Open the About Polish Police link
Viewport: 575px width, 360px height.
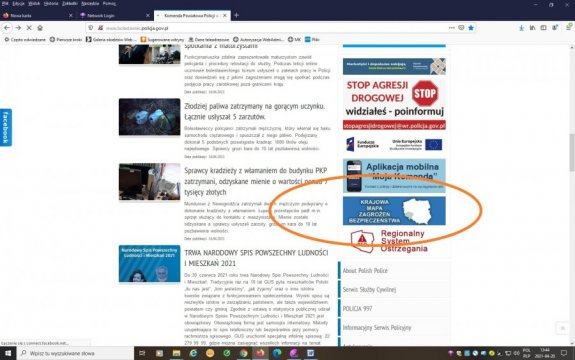pos(365,271)
